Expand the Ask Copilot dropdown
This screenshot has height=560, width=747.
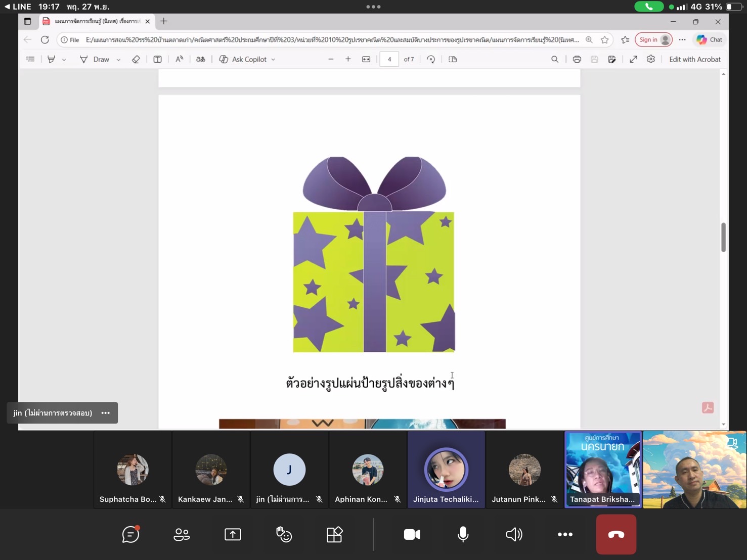point(273,60)
